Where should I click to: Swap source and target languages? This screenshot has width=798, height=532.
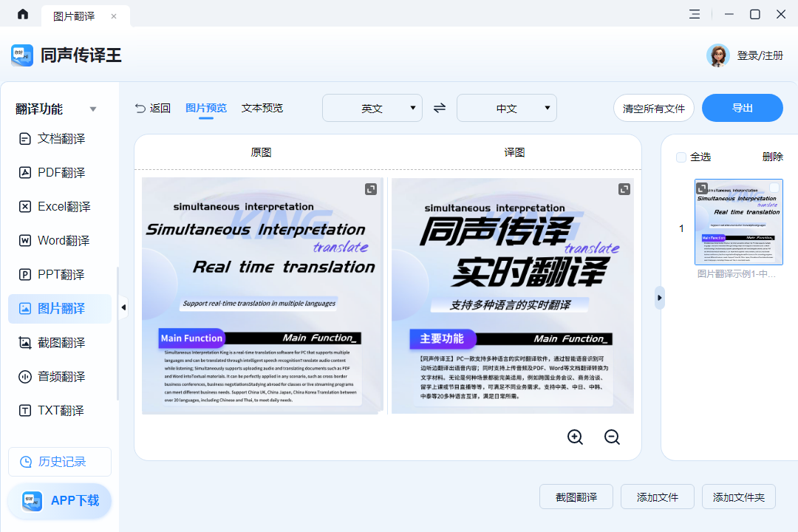coord(440,108)
